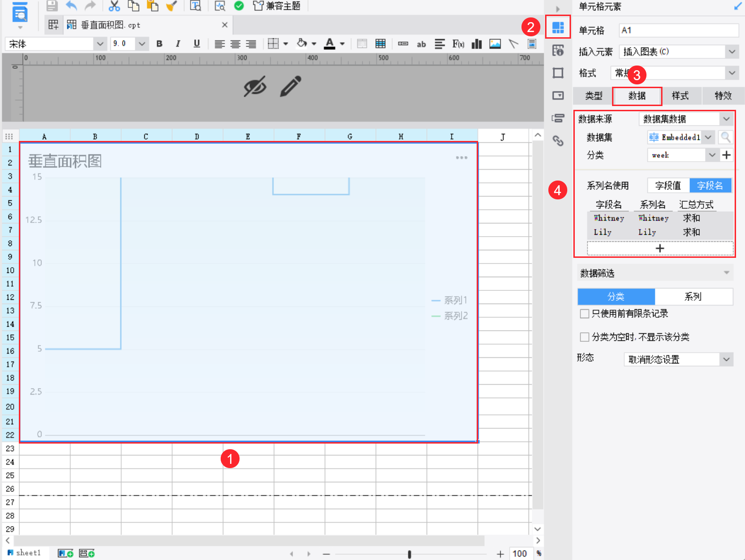Switch to the 样式 tab
745x560 pixels.
pyautogui.click(x=680, y=96)
